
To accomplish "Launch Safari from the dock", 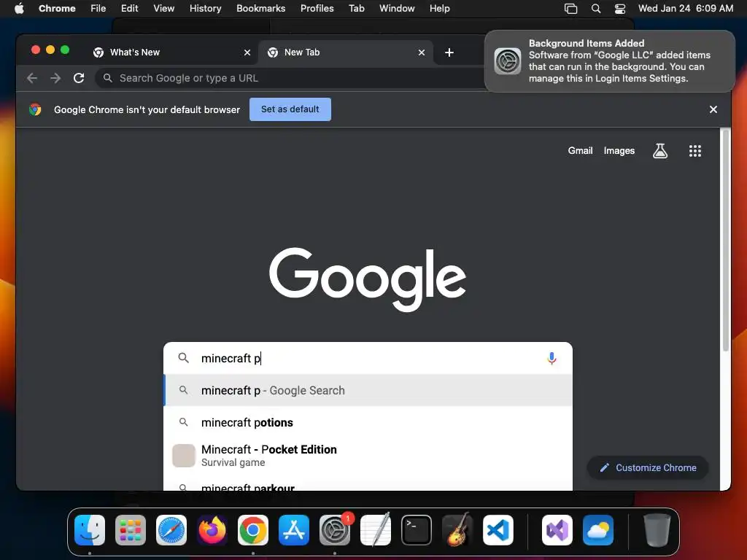I will pyautogui.click(x=171, y=530).
